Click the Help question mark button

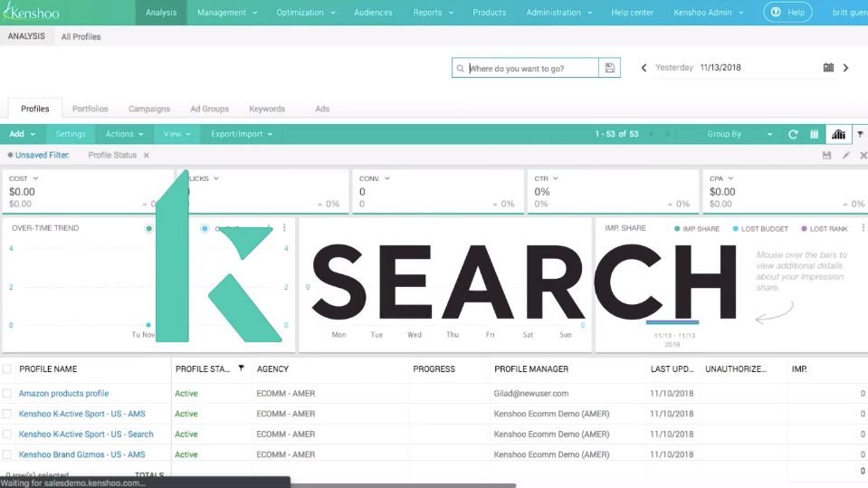(787, 12)
